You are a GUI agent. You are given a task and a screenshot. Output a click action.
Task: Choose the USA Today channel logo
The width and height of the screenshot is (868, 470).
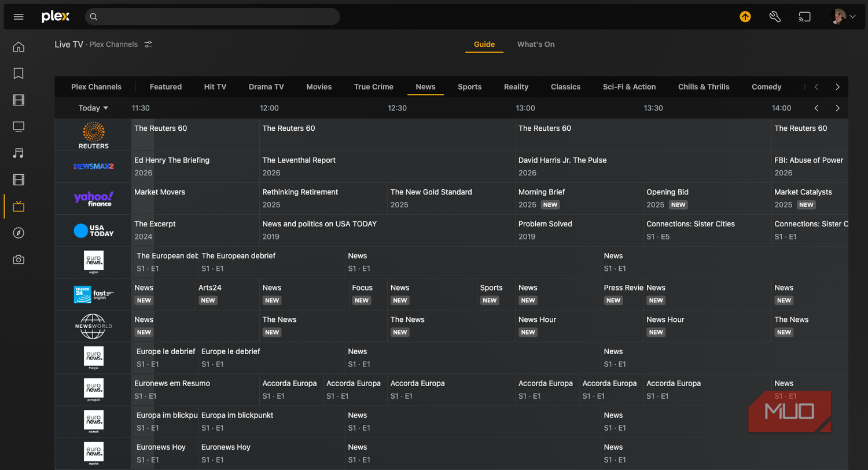pyautogui.click(x=93, y=230)
